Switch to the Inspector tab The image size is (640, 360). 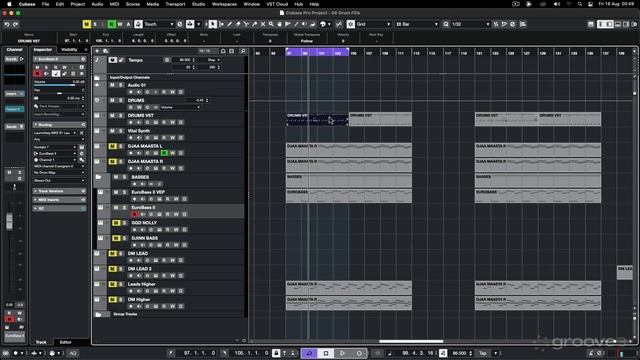click(43, 50)
